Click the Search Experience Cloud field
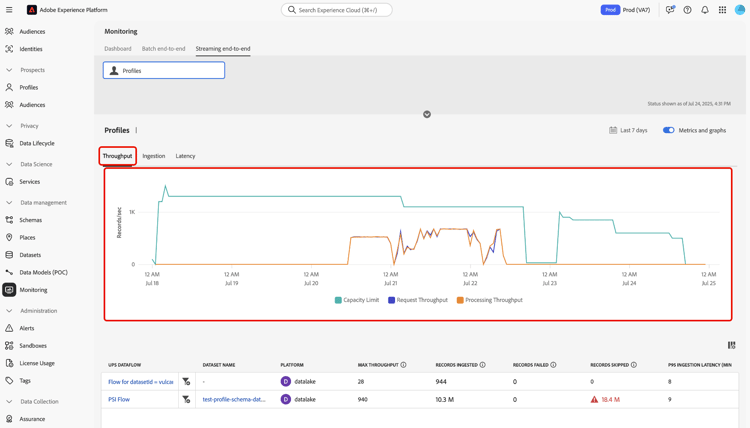Viewport: 750px width, 428px height. [x=337, y=10]
